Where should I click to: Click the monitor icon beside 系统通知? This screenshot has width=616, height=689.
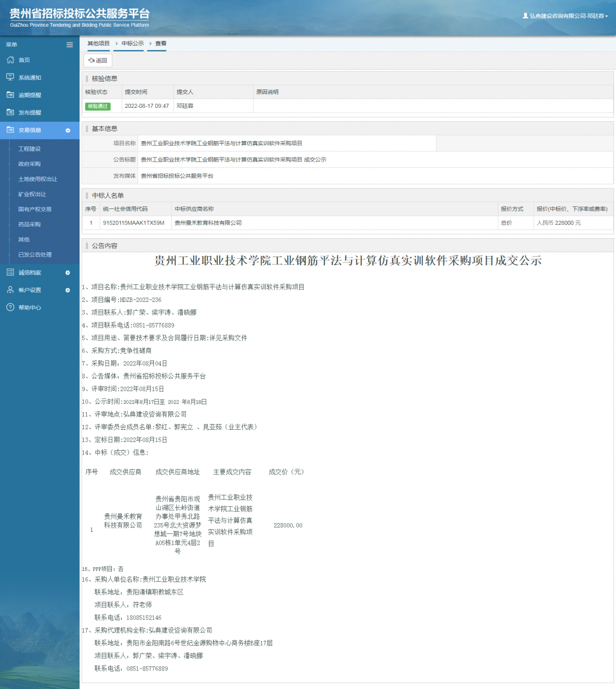tap(10, 77)
